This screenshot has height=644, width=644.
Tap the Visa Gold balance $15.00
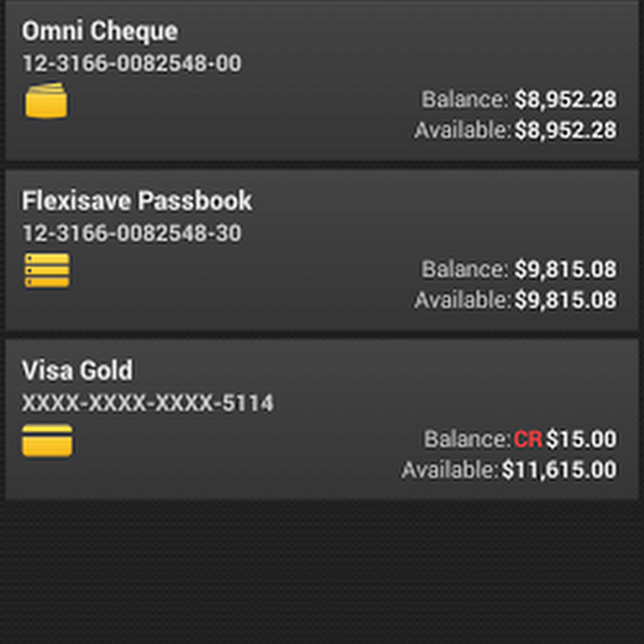(581, 439)
